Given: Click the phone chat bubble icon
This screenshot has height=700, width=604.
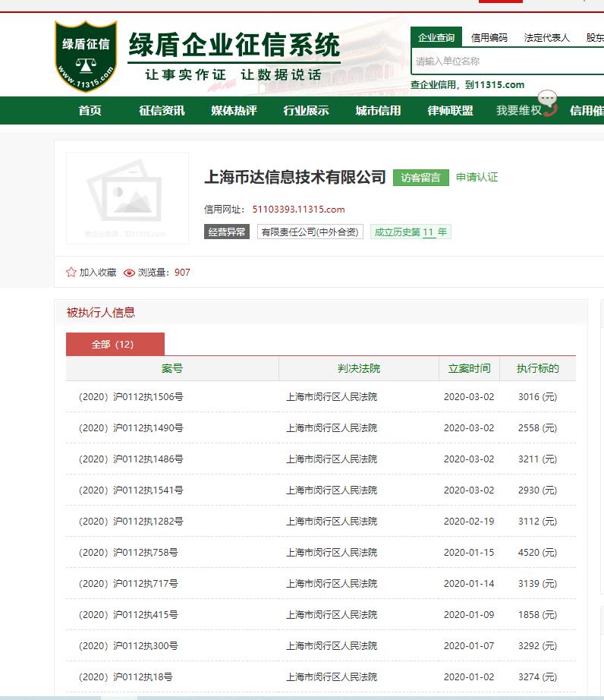Looking at the screenshot, I should tap(548, 104).
